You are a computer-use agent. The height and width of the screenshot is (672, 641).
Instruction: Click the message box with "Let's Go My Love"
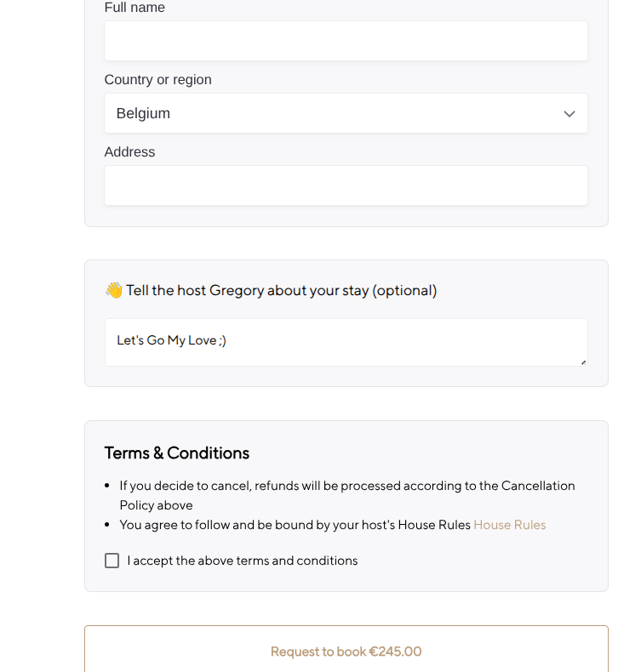pos(346,342)
